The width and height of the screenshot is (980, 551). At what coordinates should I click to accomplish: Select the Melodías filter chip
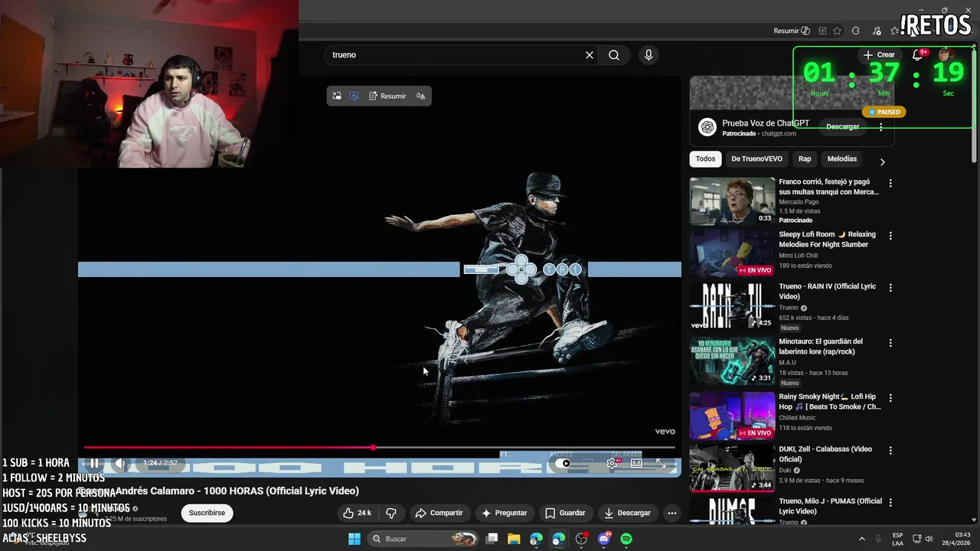(x=842, y=158)
